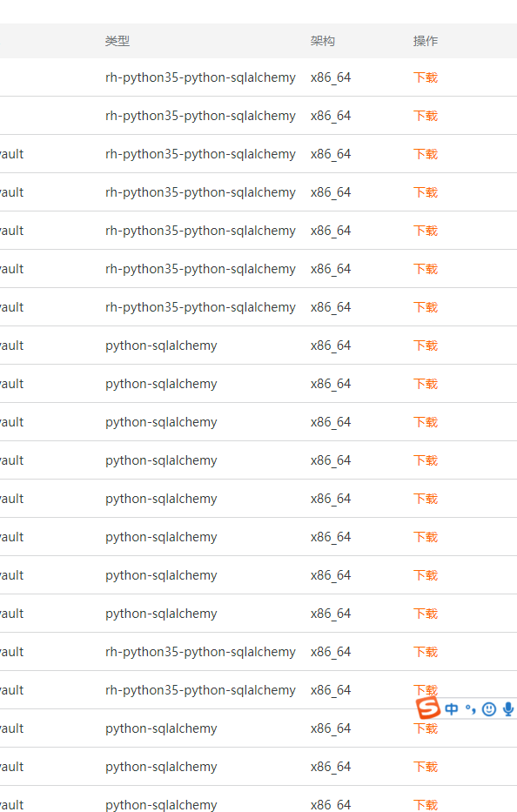Click 下载 on the bottom table row
Image resolution: width=517 pixels, height=812 pixels.
(425, 804)
